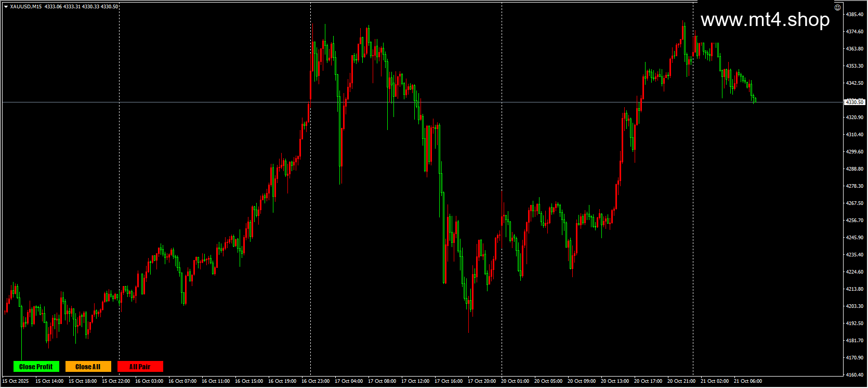868x388 pixels.
Task: Click the 4160.40 price scale label
Action: pos(855,375)
